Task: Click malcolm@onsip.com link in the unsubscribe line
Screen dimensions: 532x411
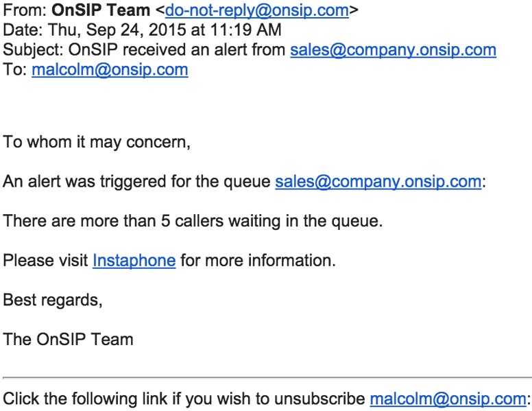Action: point(448,399)
